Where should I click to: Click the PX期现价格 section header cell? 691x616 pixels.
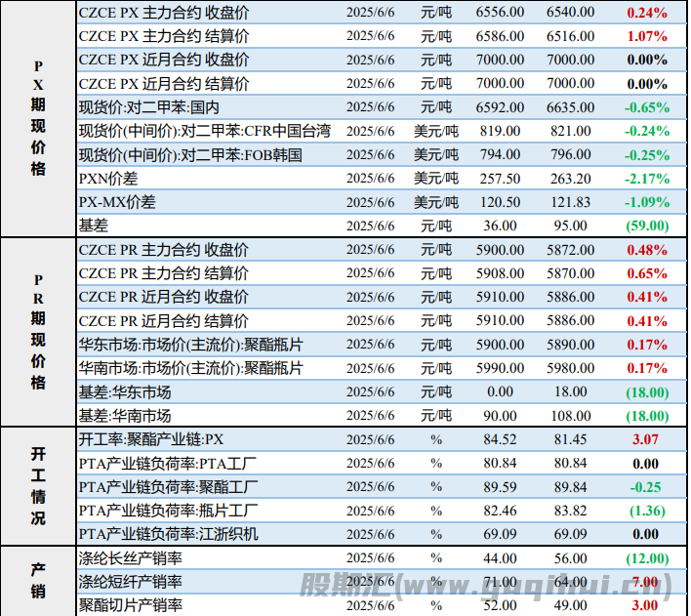point(38,118)
